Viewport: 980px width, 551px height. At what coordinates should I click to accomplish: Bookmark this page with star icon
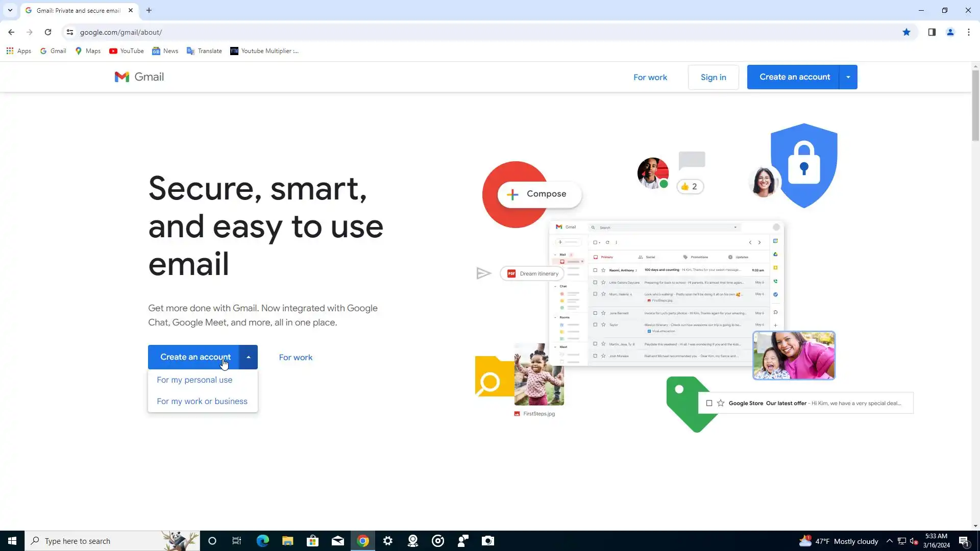(906, 32)
